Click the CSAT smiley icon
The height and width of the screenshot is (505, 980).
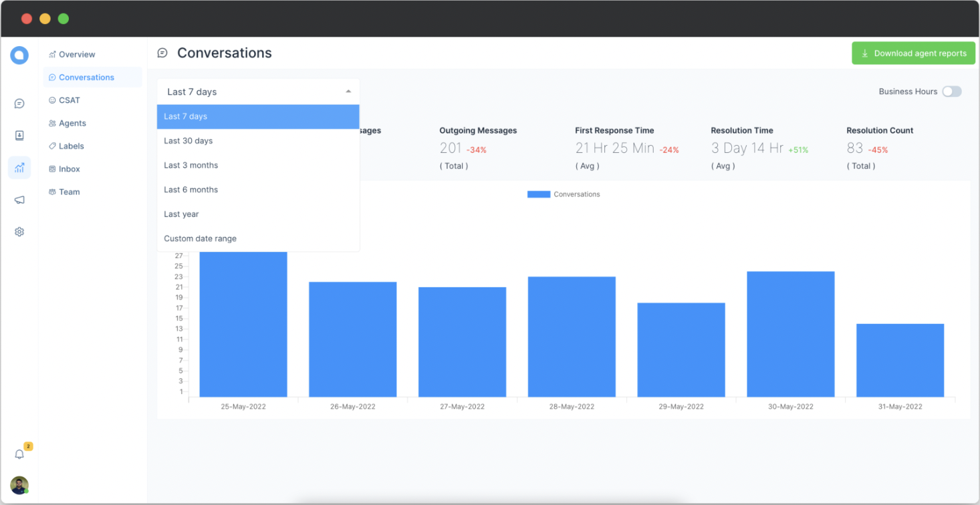[x=52, y=100]
